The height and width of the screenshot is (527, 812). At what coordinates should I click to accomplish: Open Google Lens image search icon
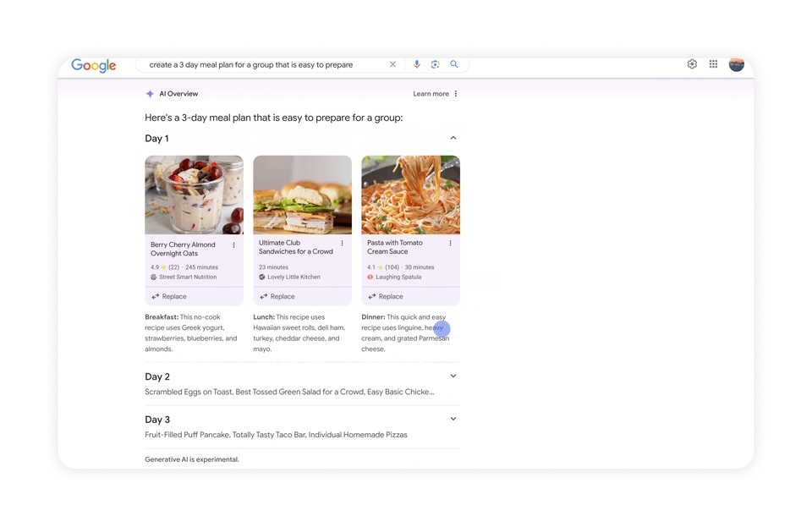pos(435,64)
